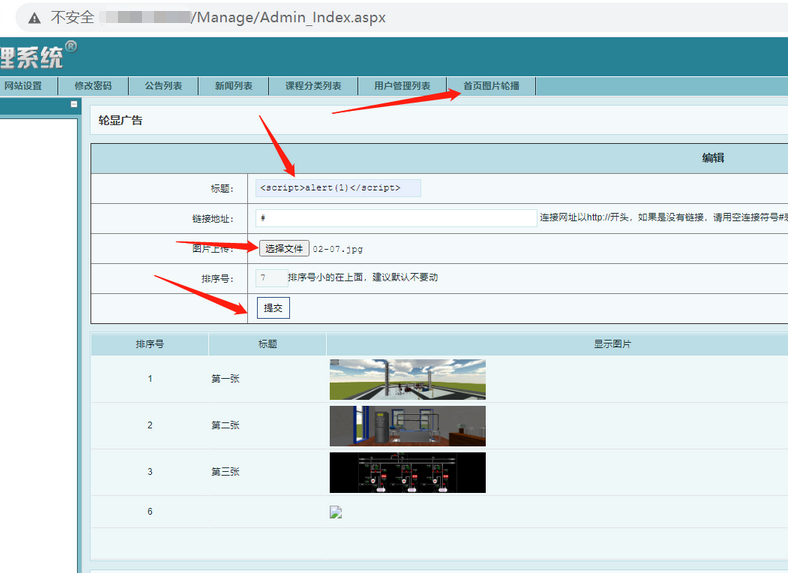Click the 标题 column header in list
The height and width of the screenshot is (573, 792).
click(267, 344)
